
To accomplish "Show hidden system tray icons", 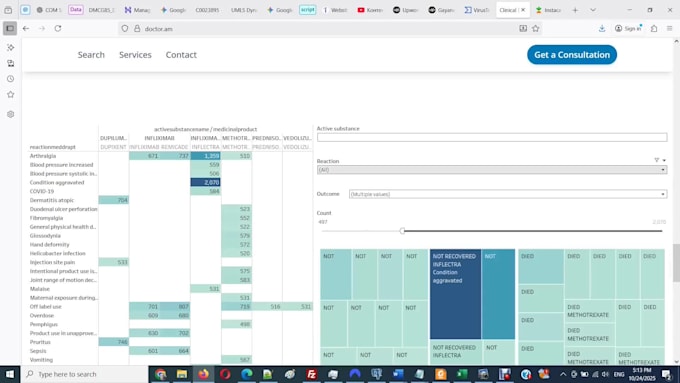I will click(563, 374).
